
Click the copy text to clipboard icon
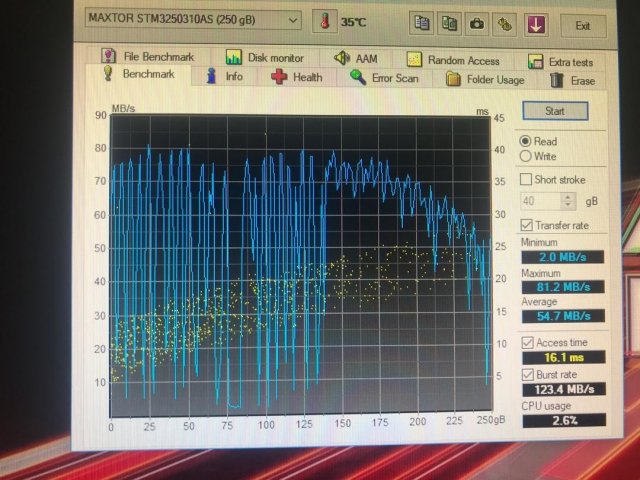click(x=422, y=22)
